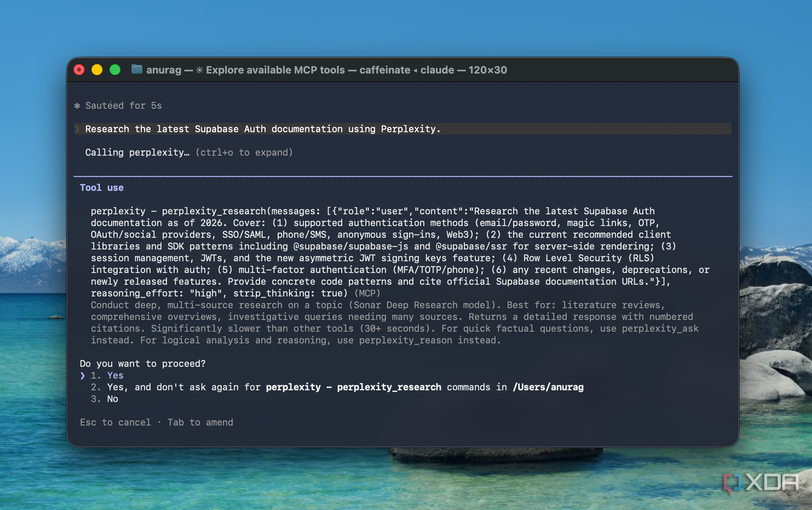Minimize the terminal with the yellow button
Viewport: 812px width, 510px height.
point(97,70)
